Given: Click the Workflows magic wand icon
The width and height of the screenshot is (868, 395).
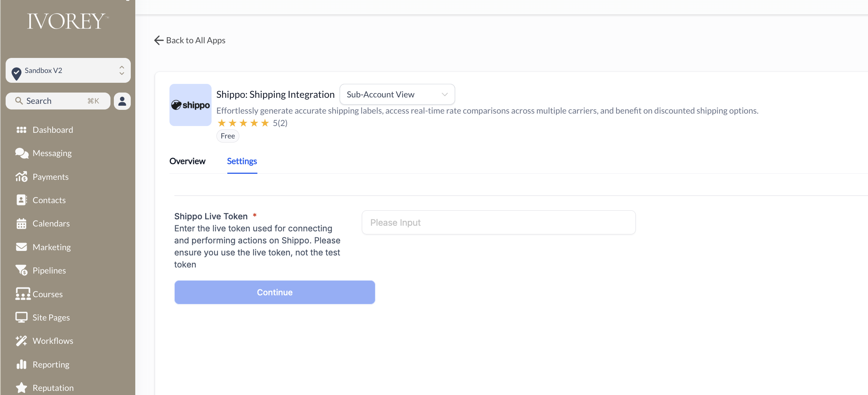Looking at the screenshot, I should point(21,341).
